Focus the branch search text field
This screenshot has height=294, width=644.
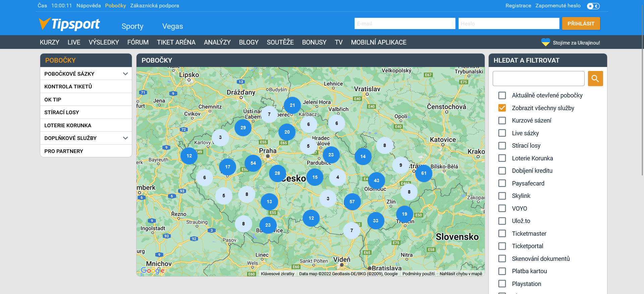pyautogui.click(x=539, y=78)
